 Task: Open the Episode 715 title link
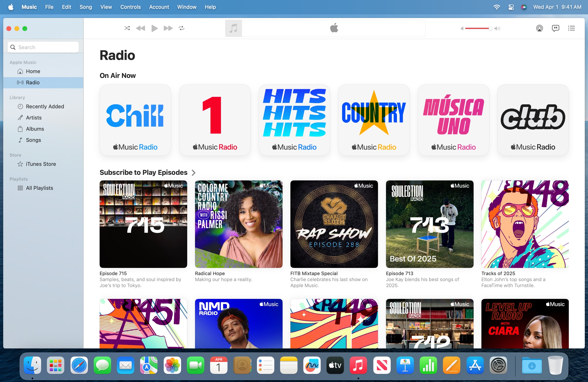click(113, 273)
